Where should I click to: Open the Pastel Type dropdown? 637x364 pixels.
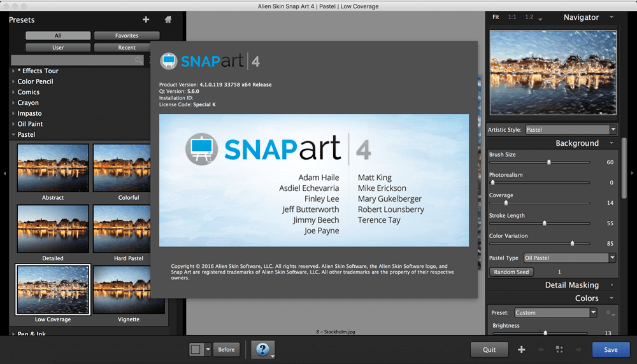click(569, 258)
